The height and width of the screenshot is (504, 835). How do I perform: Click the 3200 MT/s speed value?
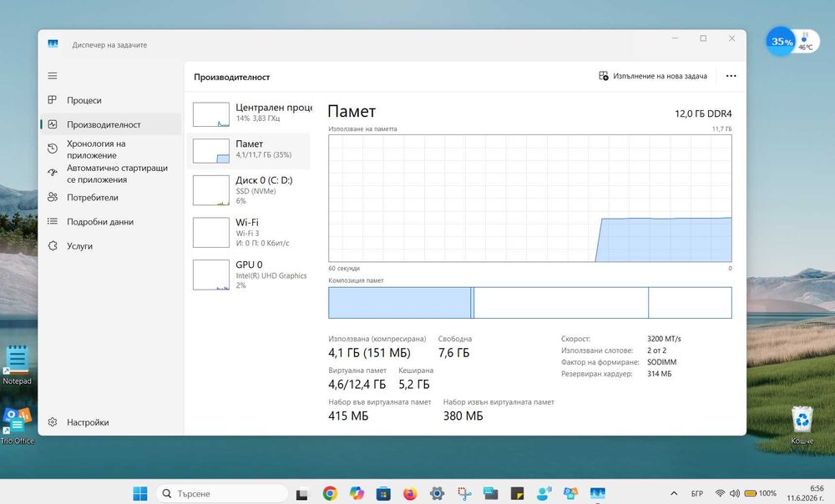pyautogui.click(x=664, y=339)
